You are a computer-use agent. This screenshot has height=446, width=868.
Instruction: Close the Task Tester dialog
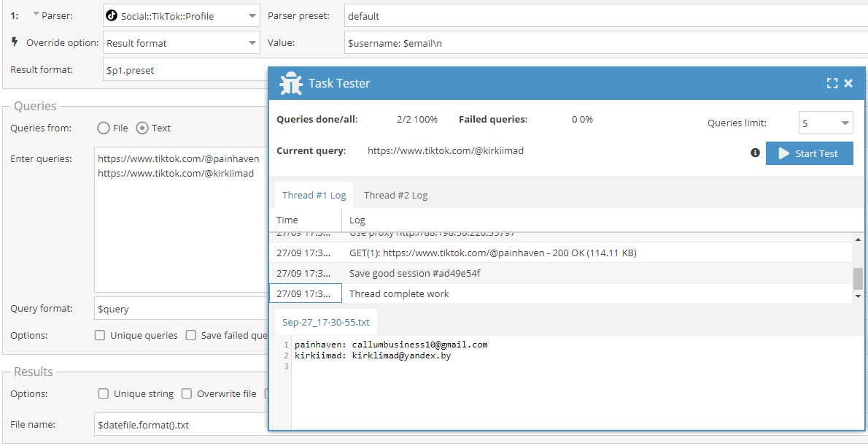(x=848, y=83)
